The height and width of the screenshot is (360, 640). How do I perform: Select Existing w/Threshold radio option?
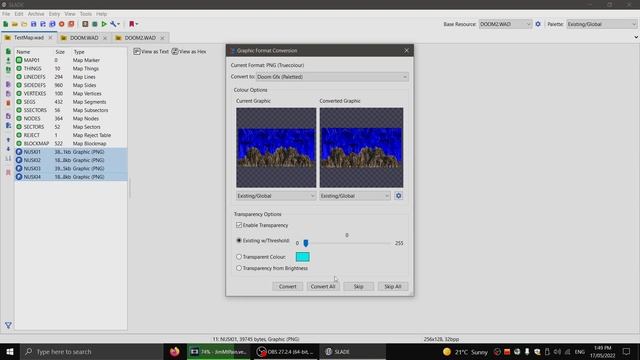(239, 240)
